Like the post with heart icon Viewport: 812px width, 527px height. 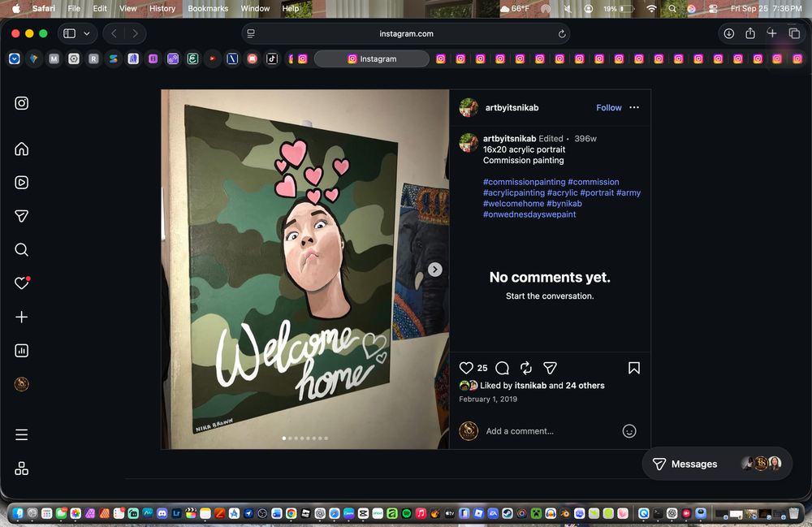coord(466,368)
